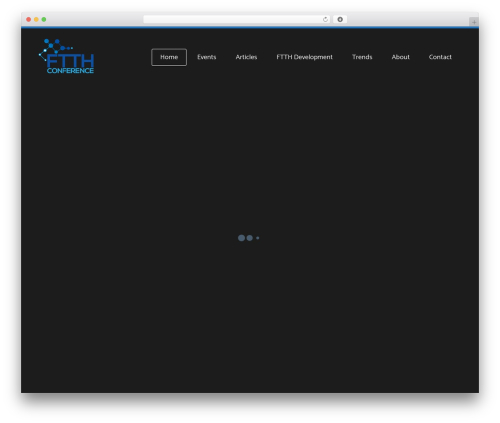Open the About page link

pos(400,57)
